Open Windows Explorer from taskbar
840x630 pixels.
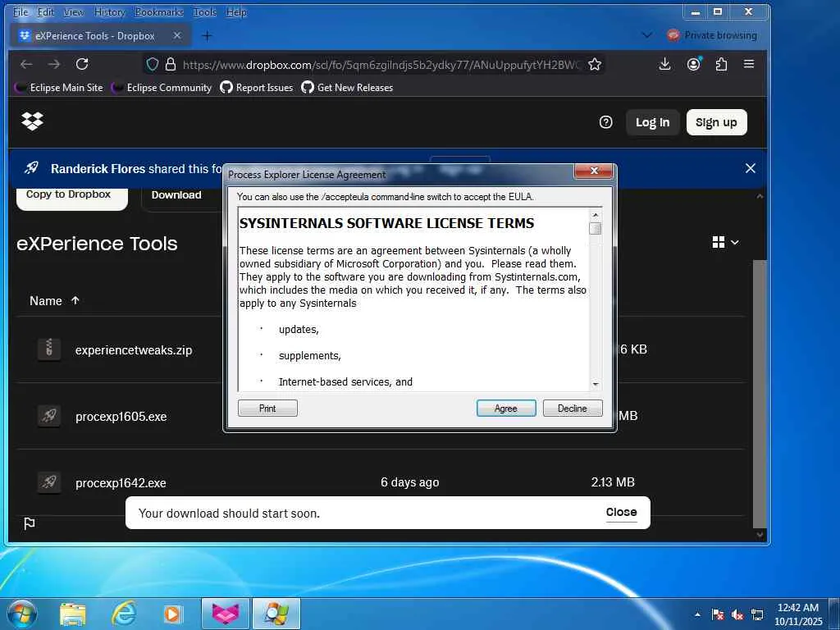[x=73, y=614]
